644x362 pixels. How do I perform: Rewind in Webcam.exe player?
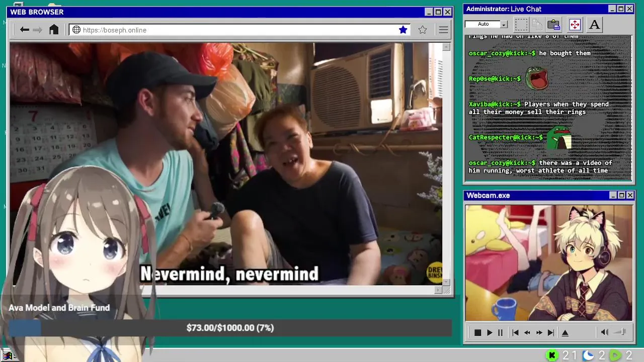tap(527, 332)
